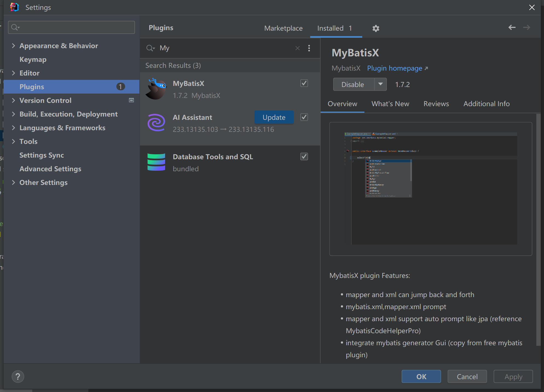Expand the Appearance & Behavior section
The image size is (544, 392).
pyautogui.click(x=13, y=46)
